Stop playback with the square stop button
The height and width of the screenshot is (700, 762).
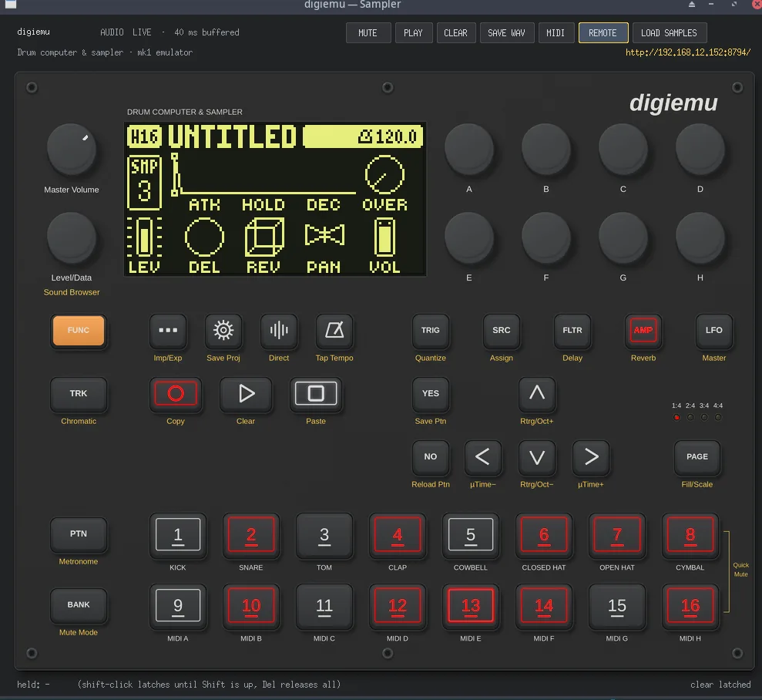[x=316, y=394]
